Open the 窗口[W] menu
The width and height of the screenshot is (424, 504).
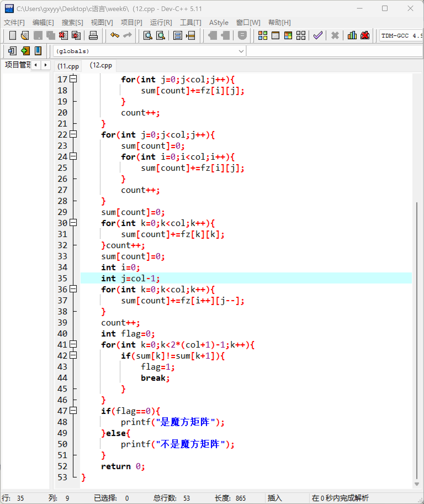(248, 22)
